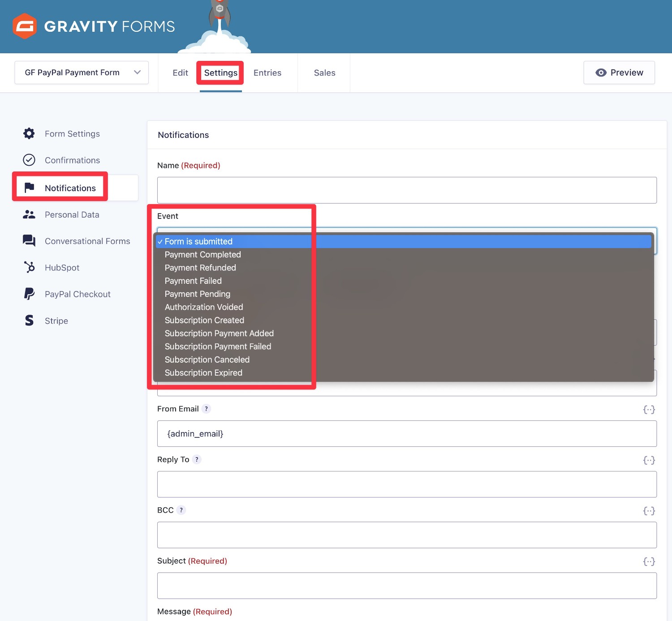
Task: Open merge tags for From Email
Action: click(x=649, y=409)
